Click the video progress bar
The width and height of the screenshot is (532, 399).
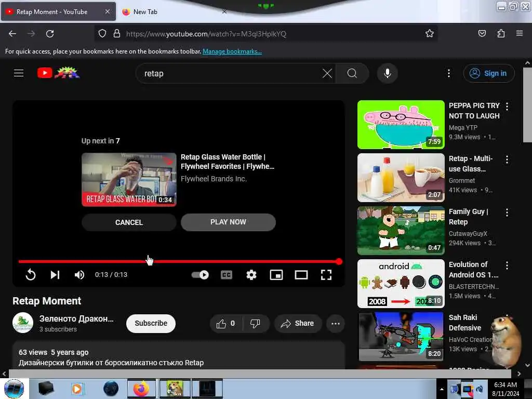point(179,262)
